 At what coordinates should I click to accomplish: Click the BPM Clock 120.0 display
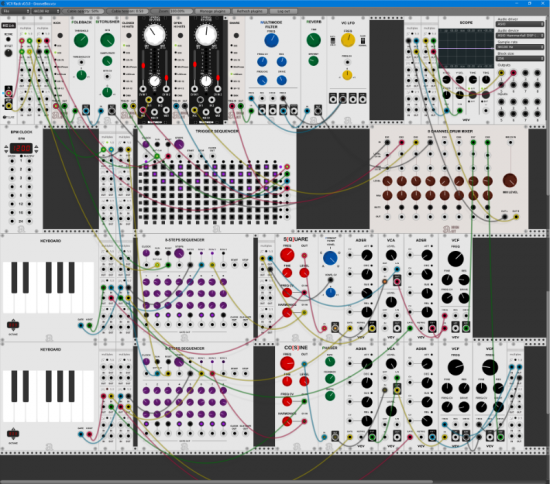pyautogui.click(x=21, y=148)
